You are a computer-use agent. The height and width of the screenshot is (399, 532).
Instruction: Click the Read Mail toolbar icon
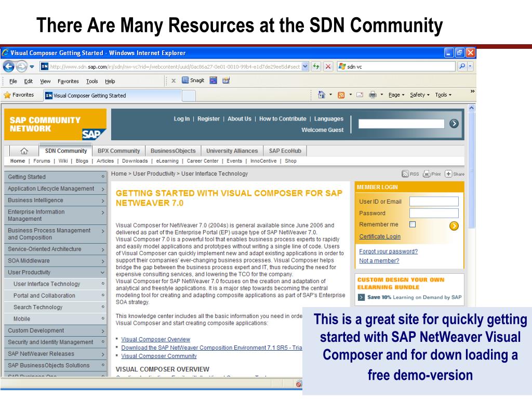click(x=360, y=95)
